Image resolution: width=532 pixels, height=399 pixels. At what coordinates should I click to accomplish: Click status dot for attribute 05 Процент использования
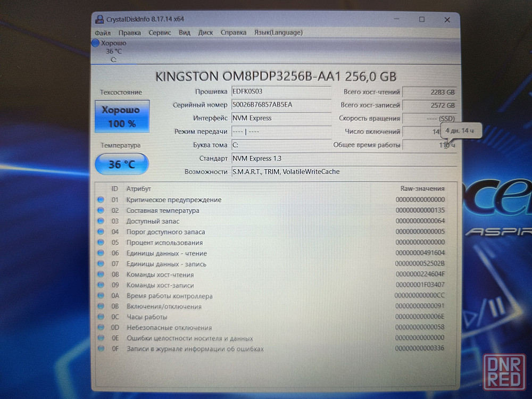[101, 243]
